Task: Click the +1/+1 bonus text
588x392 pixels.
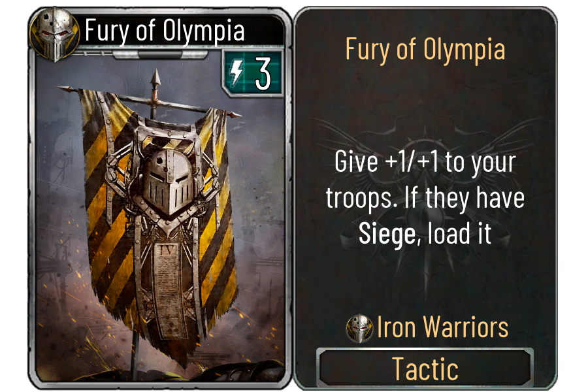Action: pyautogui.click(x=412, y=161)
